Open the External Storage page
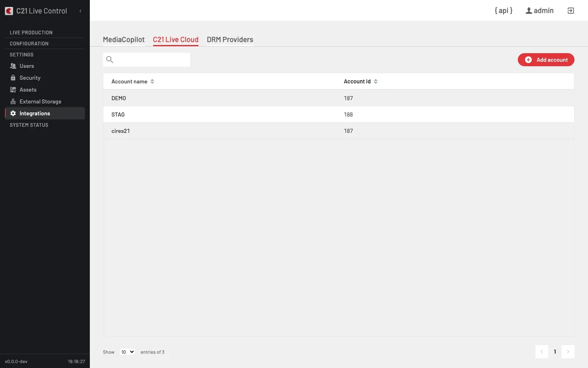The width and height of the screenshot is (588, 368). [x=45, y=101]
